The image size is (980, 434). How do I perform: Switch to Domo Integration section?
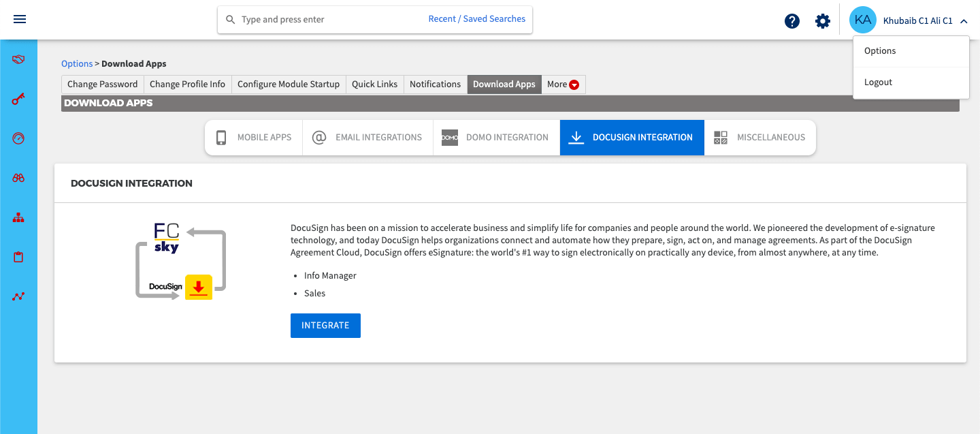point(497,138)
